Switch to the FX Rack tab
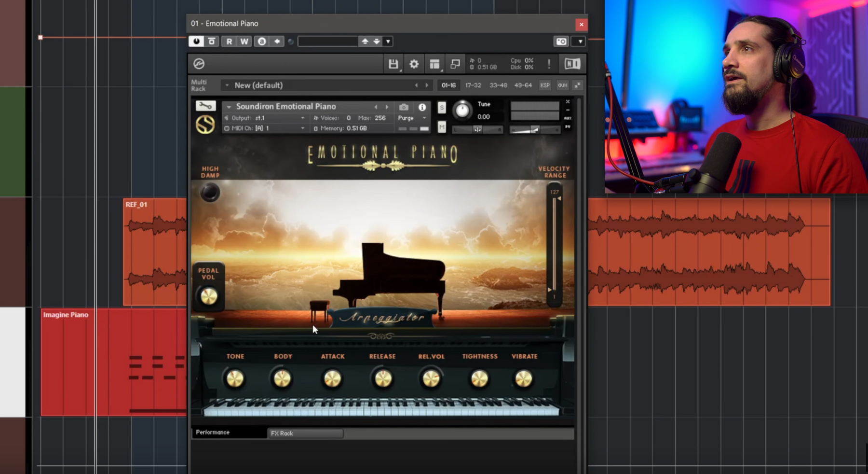 (x=306, y=433)
